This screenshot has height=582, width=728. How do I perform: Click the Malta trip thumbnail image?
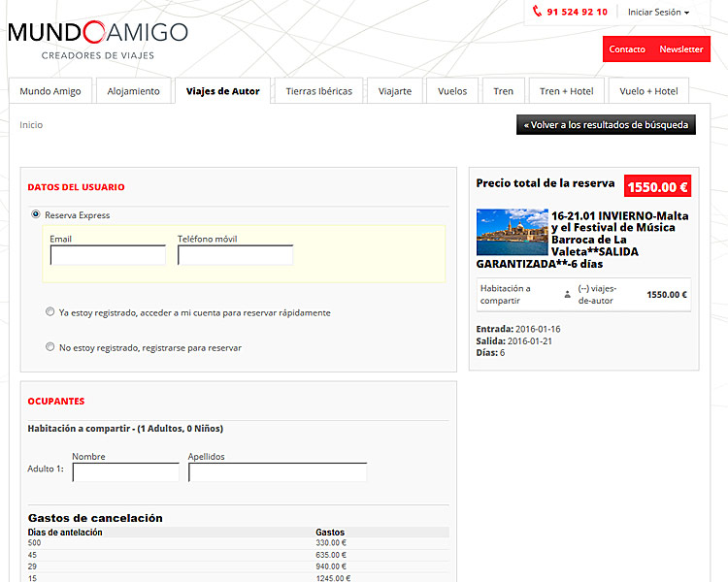tap(513, 232)
